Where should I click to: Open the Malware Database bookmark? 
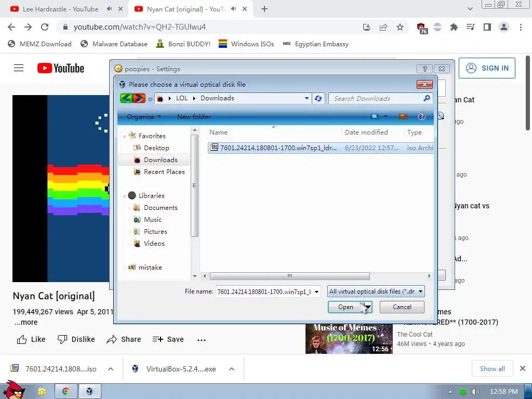(114, 44)
